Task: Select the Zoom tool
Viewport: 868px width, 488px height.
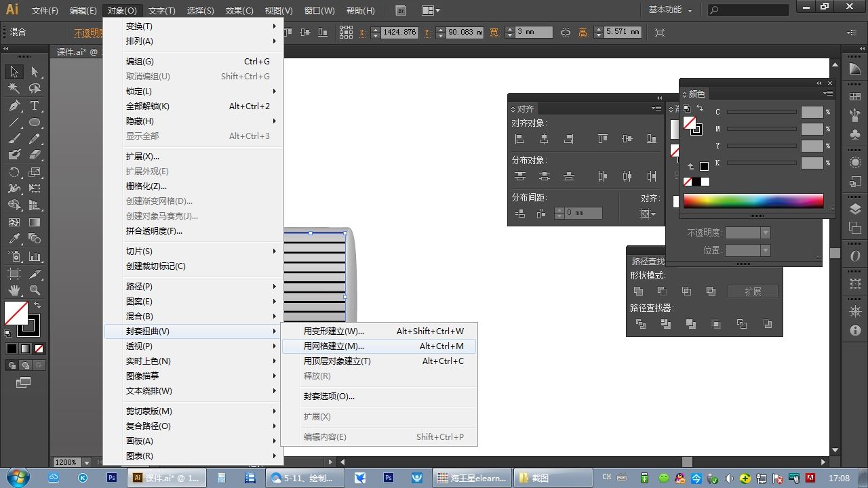Action: pos(35,290)
